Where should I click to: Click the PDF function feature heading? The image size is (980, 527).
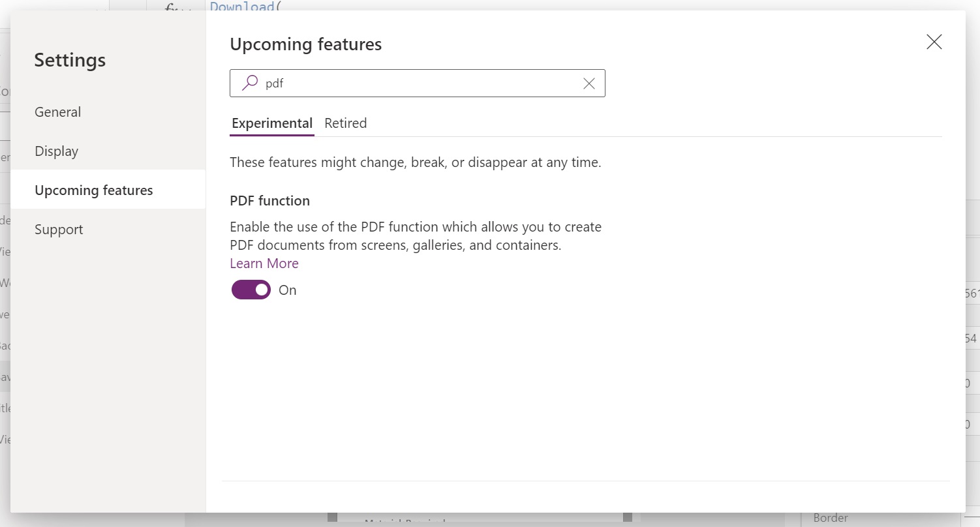point(269,200)
